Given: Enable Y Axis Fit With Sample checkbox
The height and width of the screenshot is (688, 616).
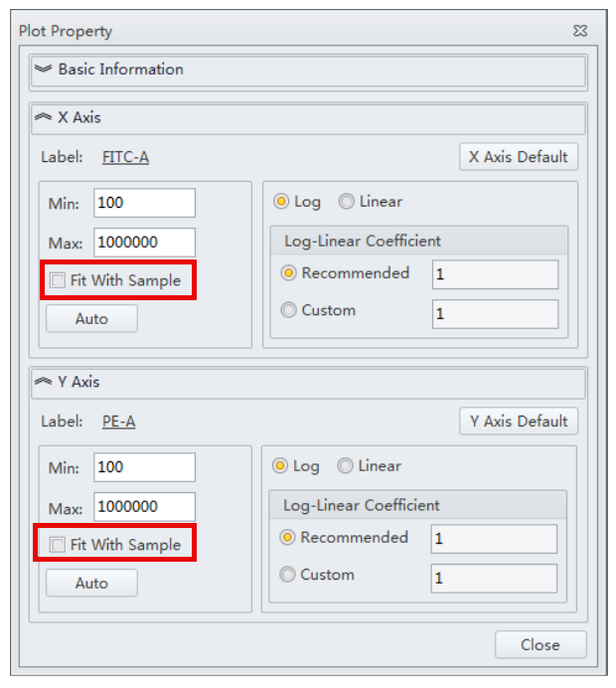Looking at the screenshot, I should pyautogui.click(x=58, y=546).
